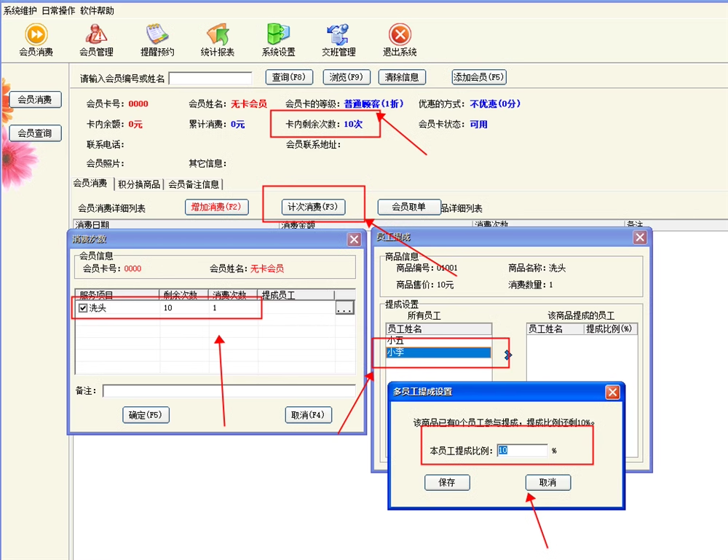This screenshot has height=560, width=728.
Task: Click 取消 in 多员工提成设置 dialog
Action: pyautogui.click(x=548, y=483)
